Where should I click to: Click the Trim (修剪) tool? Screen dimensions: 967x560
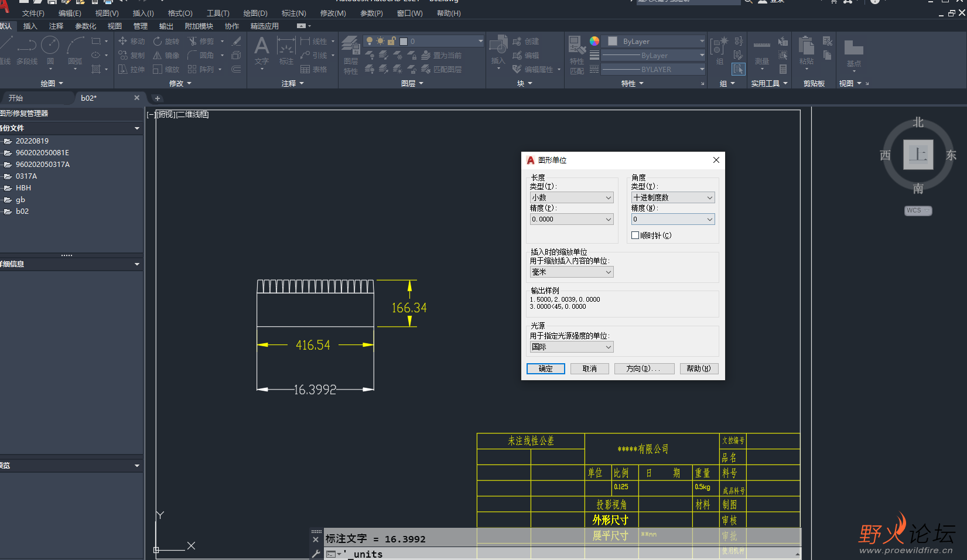click(201, 41)
